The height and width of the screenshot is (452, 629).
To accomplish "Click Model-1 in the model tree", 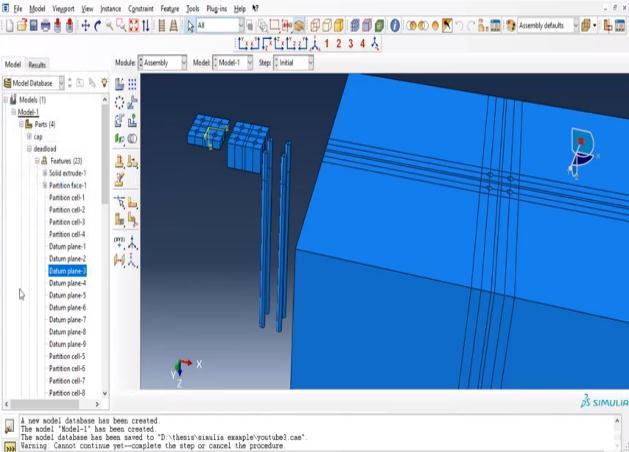I will pos(28,112).
